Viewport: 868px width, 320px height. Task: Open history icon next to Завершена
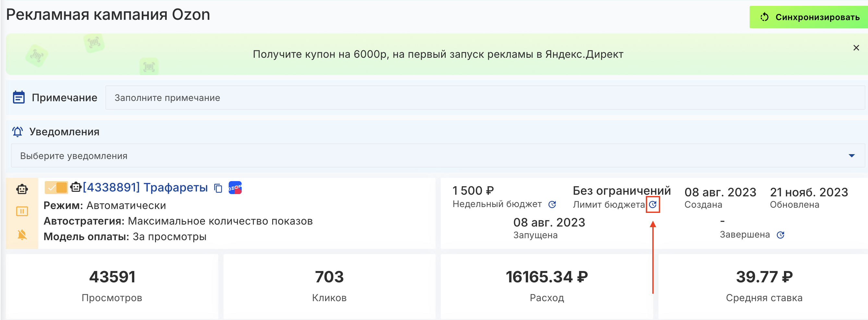pyautogui.click(x=780, y=235)
